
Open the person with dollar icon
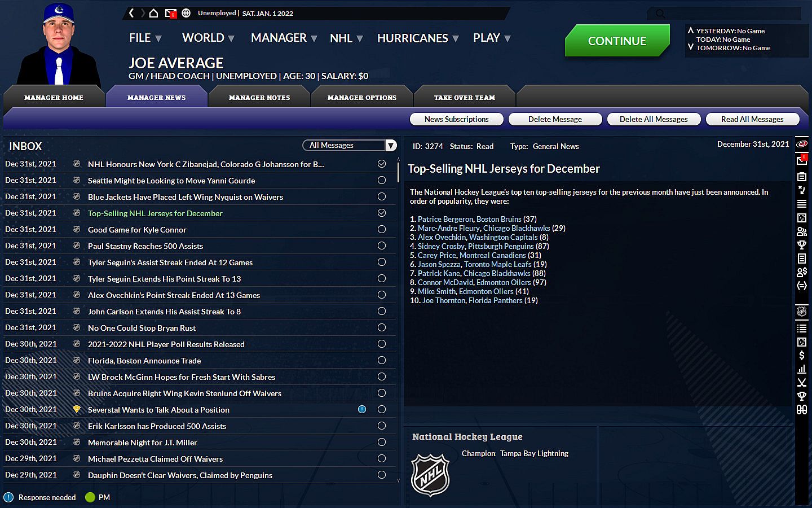pyautogui.click(x=801, y=272)
